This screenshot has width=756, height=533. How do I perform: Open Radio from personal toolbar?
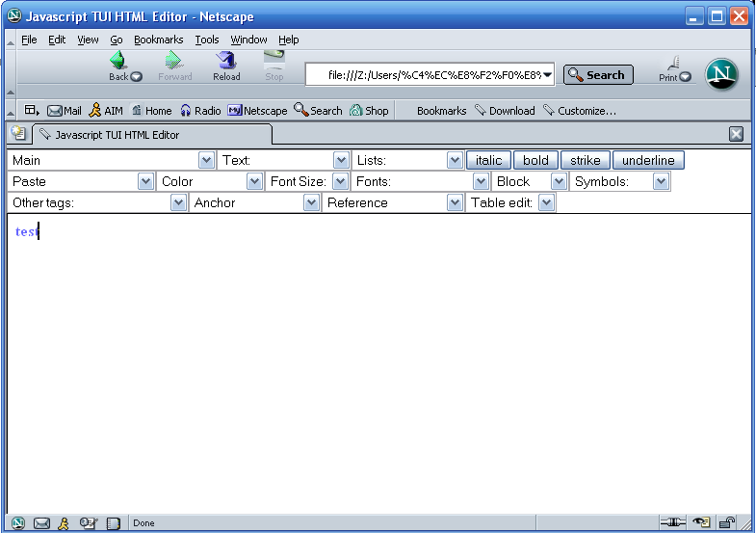pos(200,111)
